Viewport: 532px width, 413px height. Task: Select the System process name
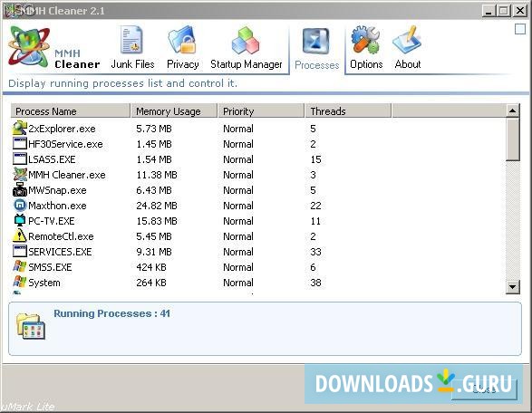point(44,283)
